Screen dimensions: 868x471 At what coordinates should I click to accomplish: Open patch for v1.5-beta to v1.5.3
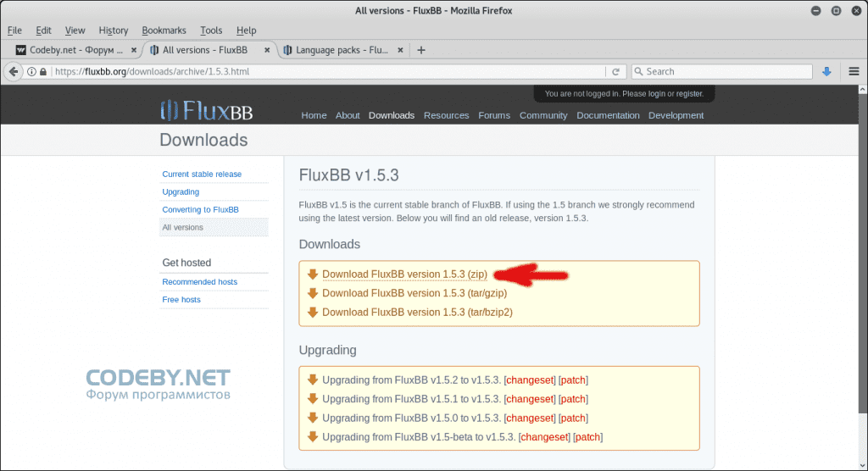click(x=587, y=436)
